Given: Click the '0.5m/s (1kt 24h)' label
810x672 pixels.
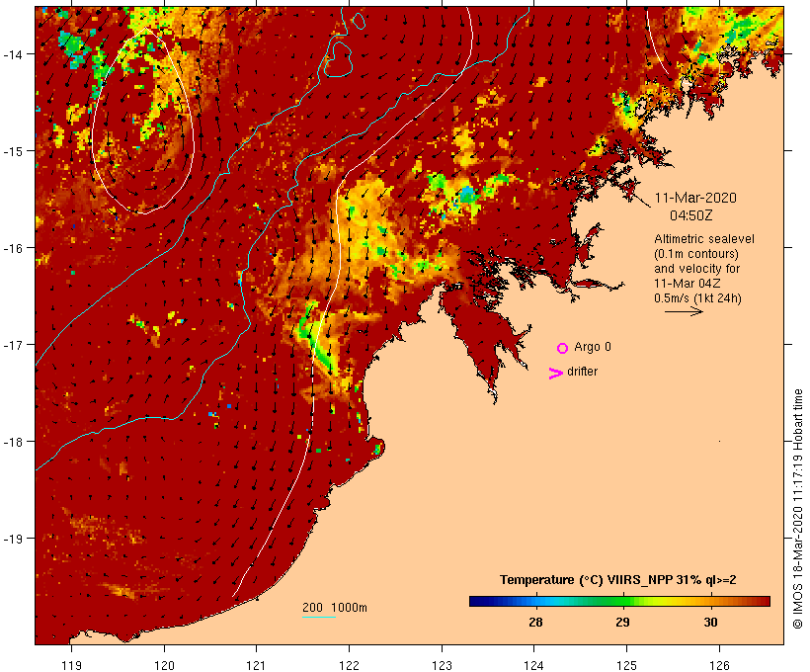Looking at the screenshot, I should coord(698,298).
